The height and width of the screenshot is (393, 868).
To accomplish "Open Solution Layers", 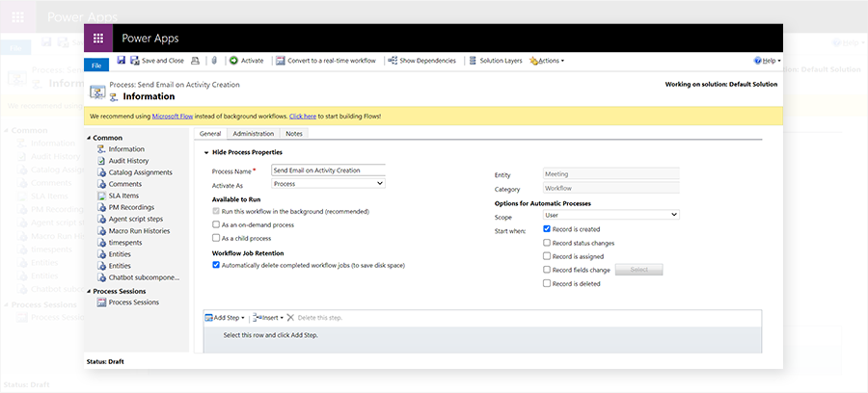I will 496,61.
